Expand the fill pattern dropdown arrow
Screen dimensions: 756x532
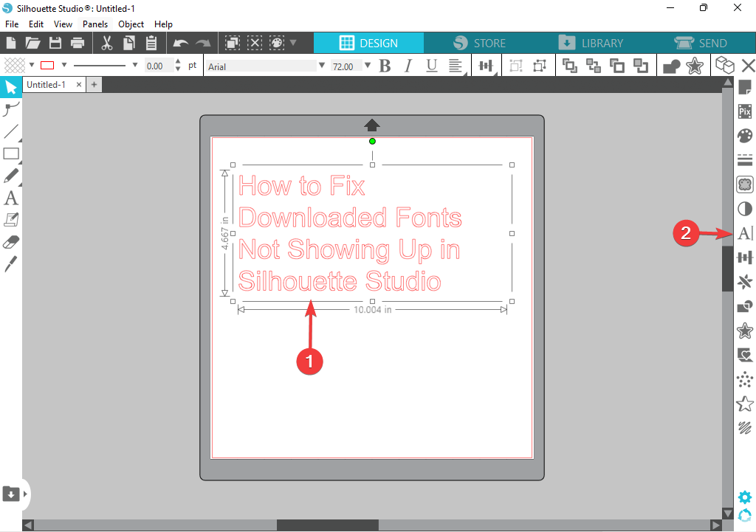pos(31,65)
